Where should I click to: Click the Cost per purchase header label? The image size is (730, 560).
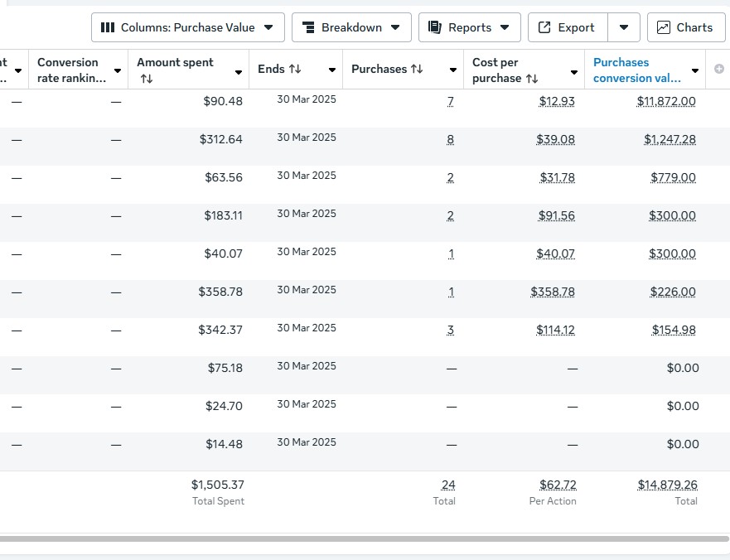(x=496, y=70)
